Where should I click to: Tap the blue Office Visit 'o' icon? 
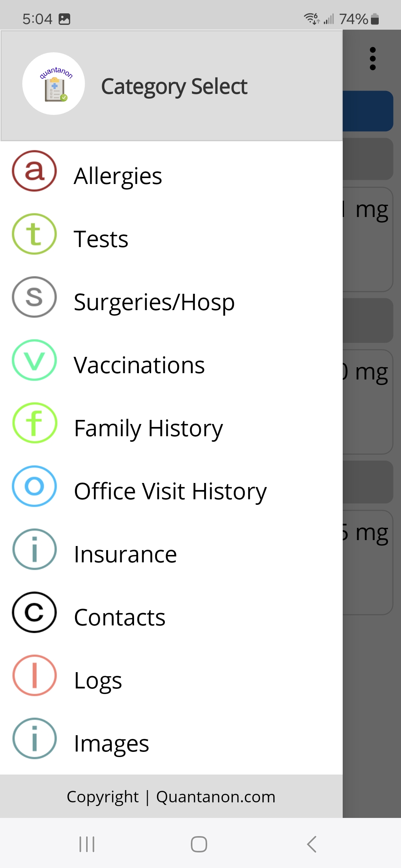[34, 486]
